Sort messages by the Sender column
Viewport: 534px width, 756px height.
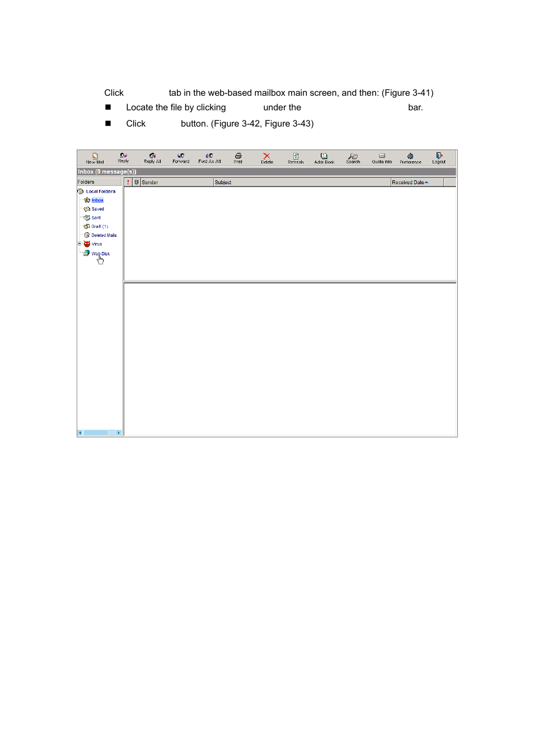click(x=177, y=182)
